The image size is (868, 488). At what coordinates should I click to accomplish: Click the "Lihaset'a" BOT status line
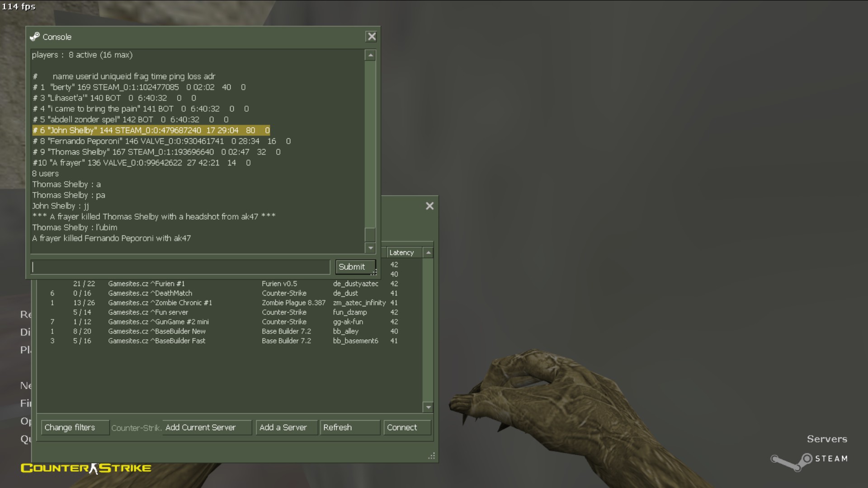[x=114, y=98]
